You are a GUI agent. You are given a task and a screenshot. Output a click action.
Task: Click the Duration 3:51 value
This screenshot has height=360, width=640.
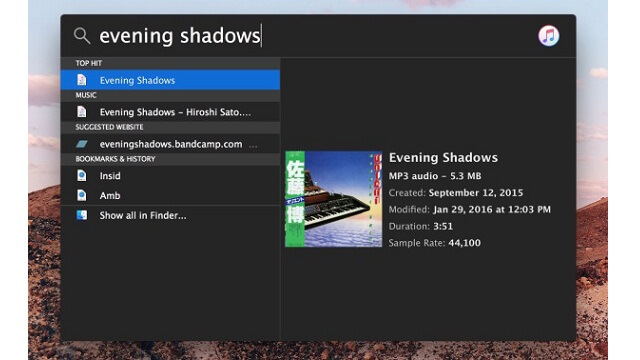[x=442, y=226]
